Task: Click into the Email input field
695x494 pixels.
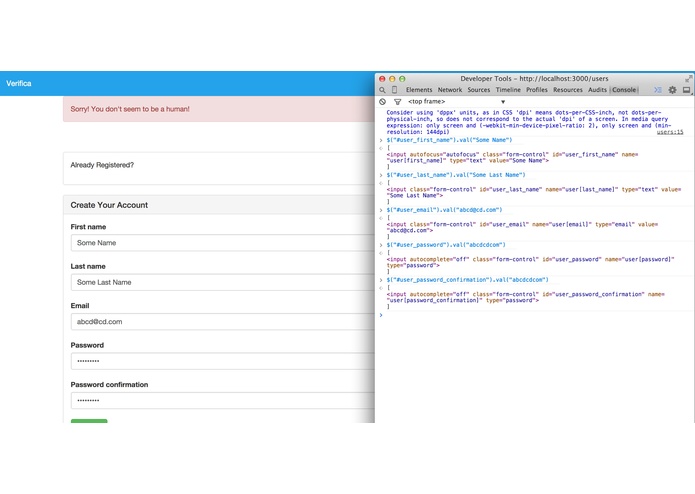Action: 223,322
